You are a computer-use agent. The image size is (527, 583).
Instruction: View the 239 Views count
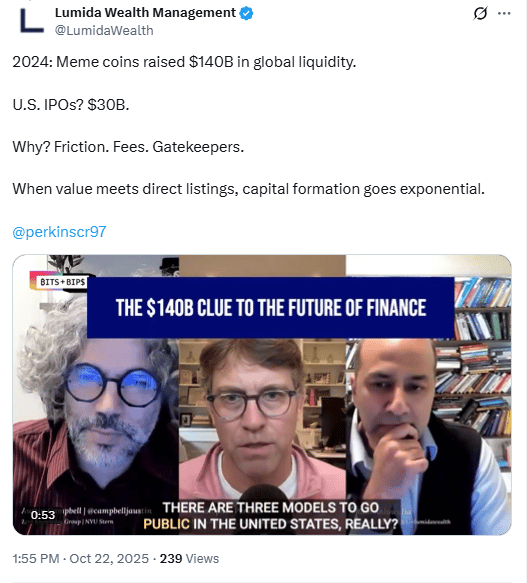coord(189,558)
